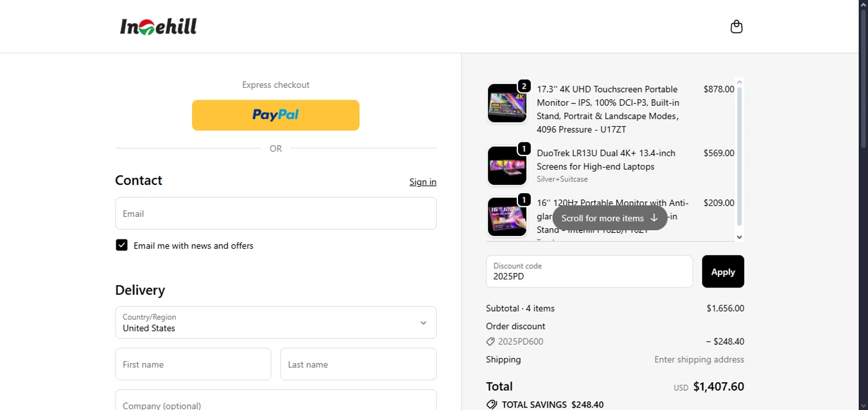Click the page scrollbar down arrow
Screen dimensions: 868x410
click(x=863, y=405)
